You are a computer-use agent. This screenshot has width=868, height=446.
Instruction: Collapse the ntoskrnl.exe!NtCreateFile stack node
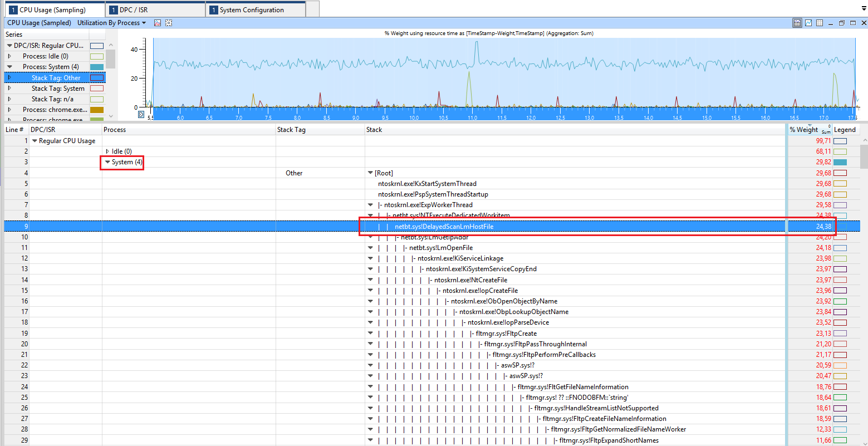coord(370,280)
